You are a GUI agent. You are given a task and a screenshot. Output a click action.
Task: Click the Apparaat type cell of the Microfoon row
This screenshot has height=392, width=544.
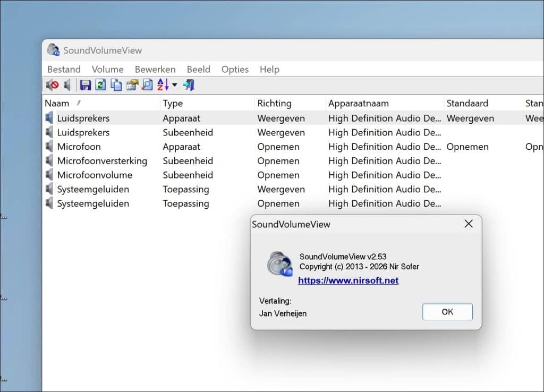click(182, 147)
